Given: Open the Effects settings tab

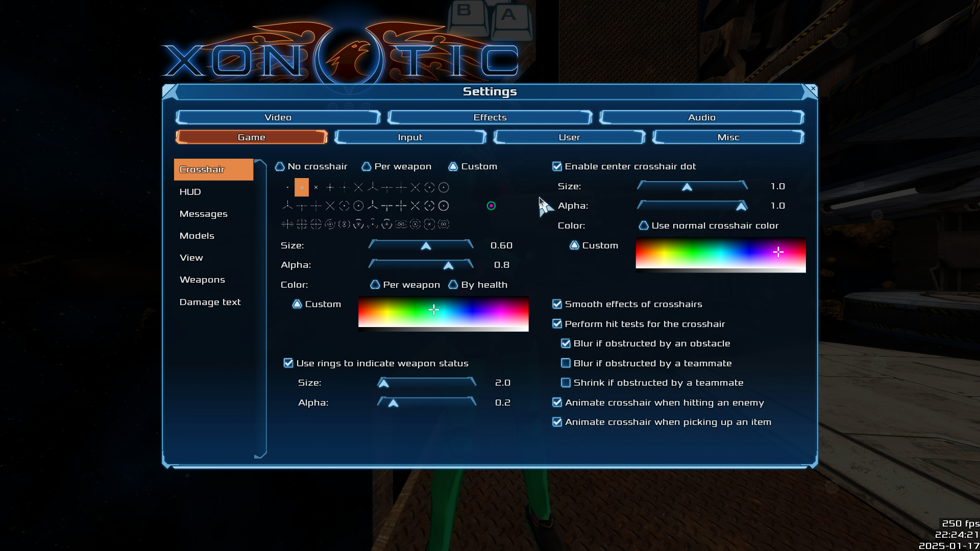Looking at the screenshot, I should pyautogui.click(x=490, y=117).
